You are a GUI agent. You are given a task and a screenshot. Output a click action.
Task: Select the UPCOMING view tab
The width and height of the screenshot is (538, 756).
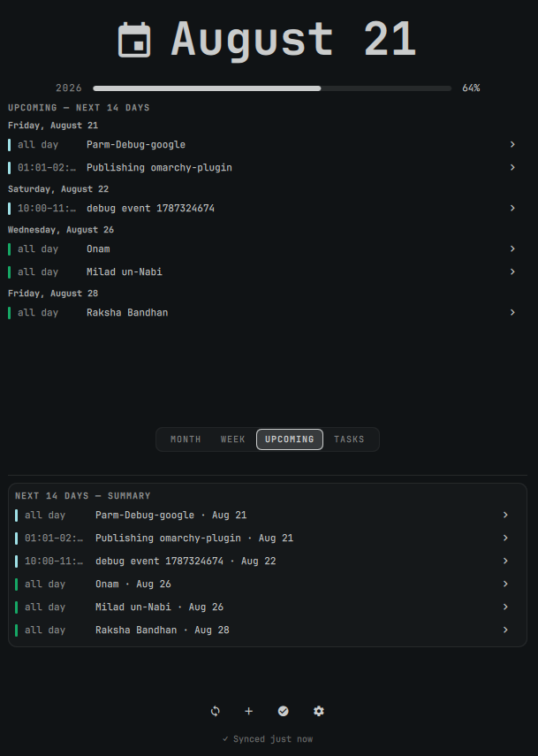pyautogui.click(x=290, y=439)
